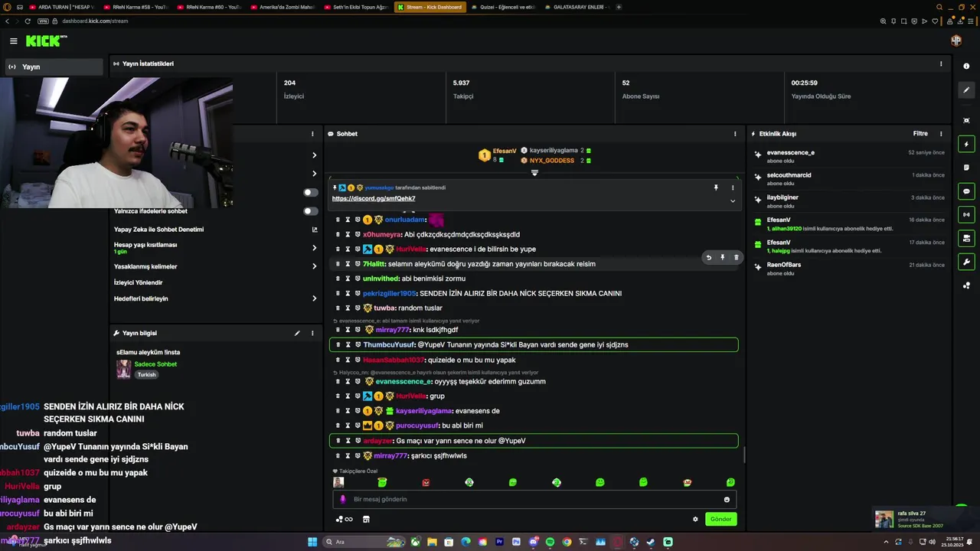Open Etkinlik Akışı three-dot menu
This screenshot has width=980, height=551.
coord(941,134)
